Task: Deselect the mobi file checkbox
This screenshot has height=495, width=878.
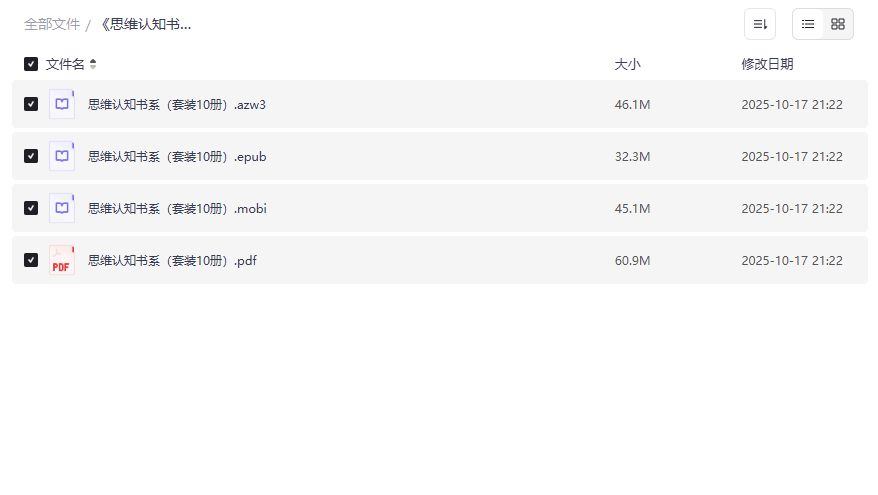Action: point(31,208)
